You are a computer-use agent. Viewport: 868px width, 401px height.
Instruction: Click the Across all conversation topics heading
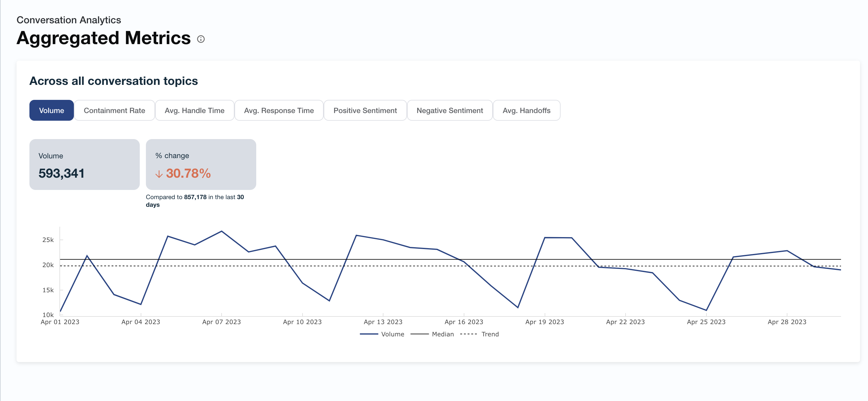(113, 81)
